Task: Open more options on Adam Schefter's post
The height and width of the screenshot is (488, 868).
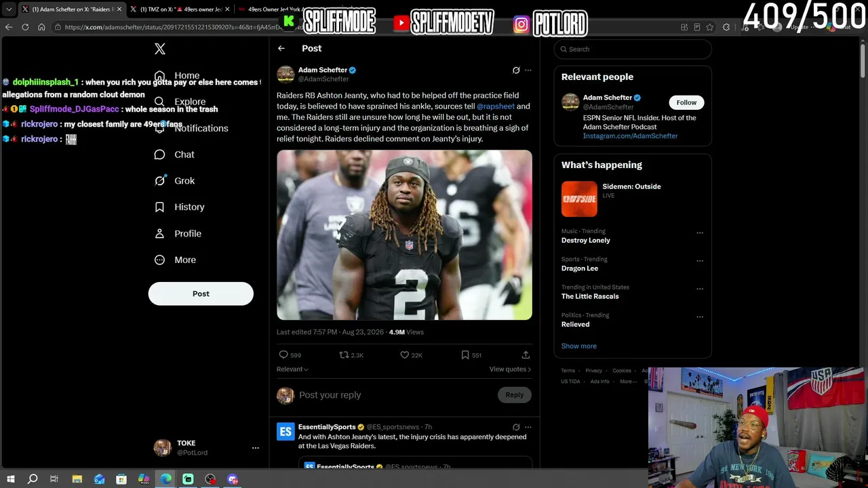Action: coord(528,70)
